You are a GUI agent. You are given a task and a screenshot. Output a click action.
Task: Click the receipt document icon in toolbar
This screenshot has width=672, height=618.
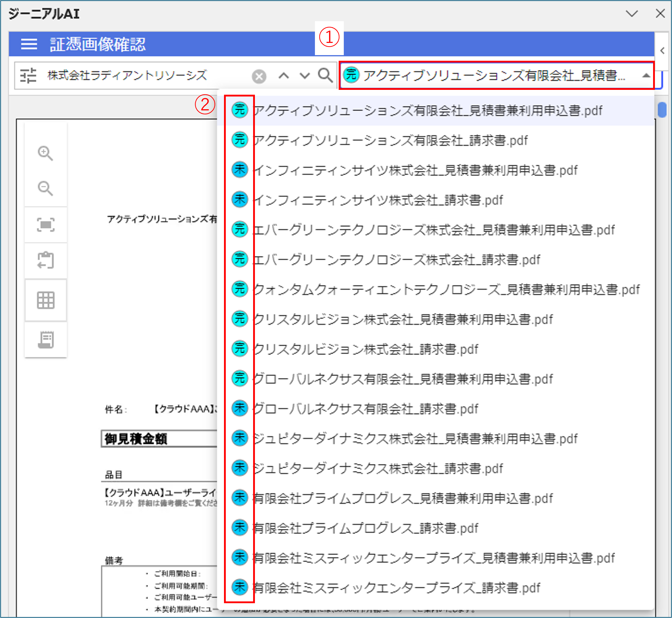pyautogui.click(x=45, y=340)
